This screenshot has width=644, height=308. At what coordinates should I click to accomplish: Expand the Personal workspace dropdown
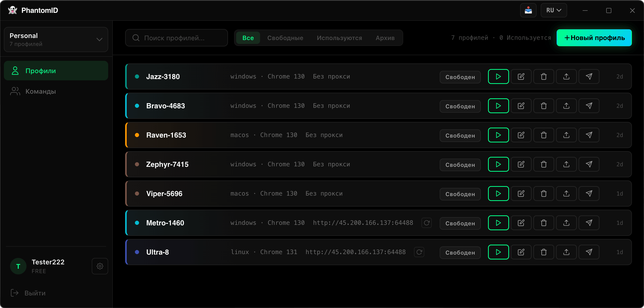99,39
